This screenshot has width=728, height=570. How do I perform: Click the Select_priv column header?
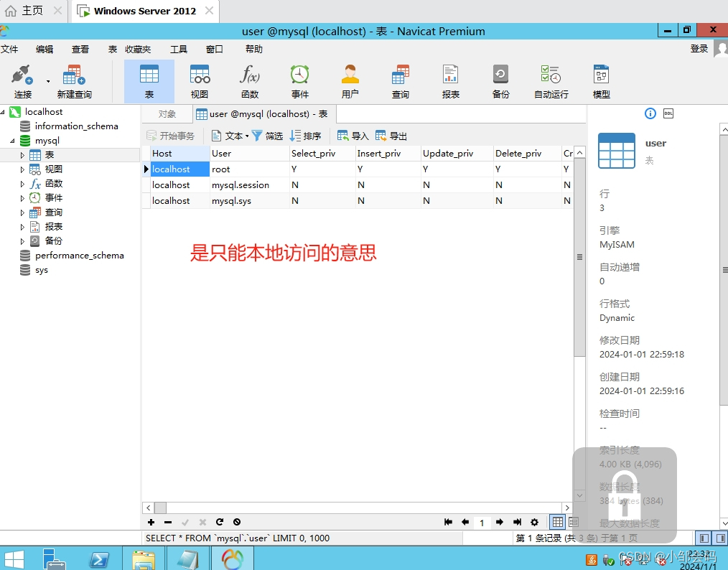tap(322, 154)
